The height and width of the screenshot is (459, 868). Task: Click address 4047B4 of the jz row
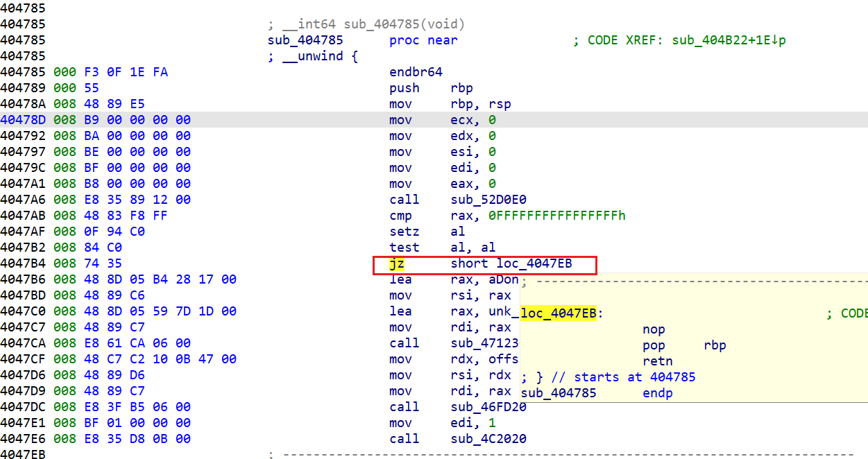coord(23,263)
